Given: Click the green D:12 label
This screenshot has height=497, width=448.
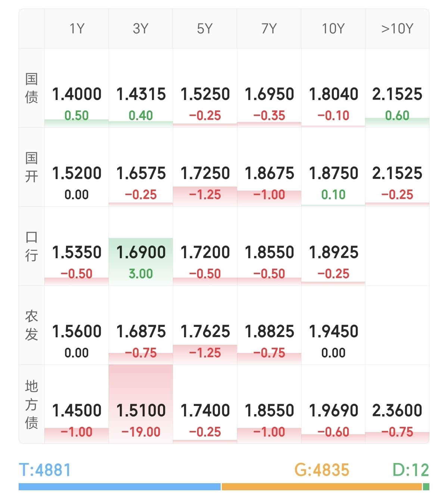Looking at the screenshot, I should click(411, 470).
